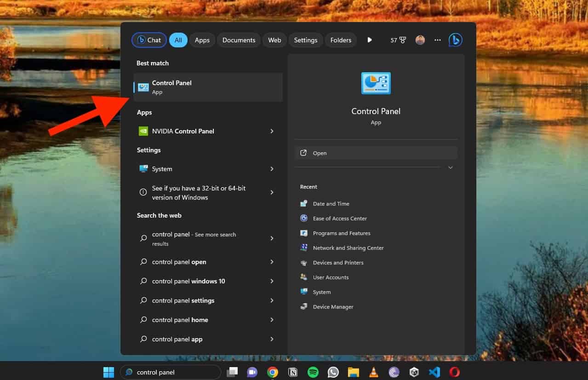Expand the System settings result arrow
Viewport: 588px width, 380px height.
pos(272,169)
